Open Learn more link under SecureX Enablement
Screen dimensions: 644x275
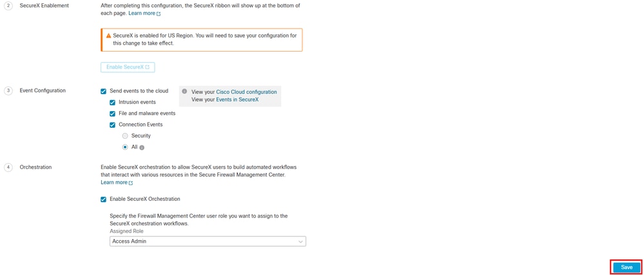point(144,14)
